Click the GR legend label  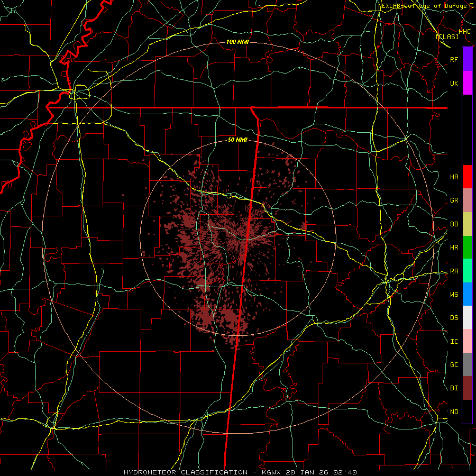click(x=454, y=200)
